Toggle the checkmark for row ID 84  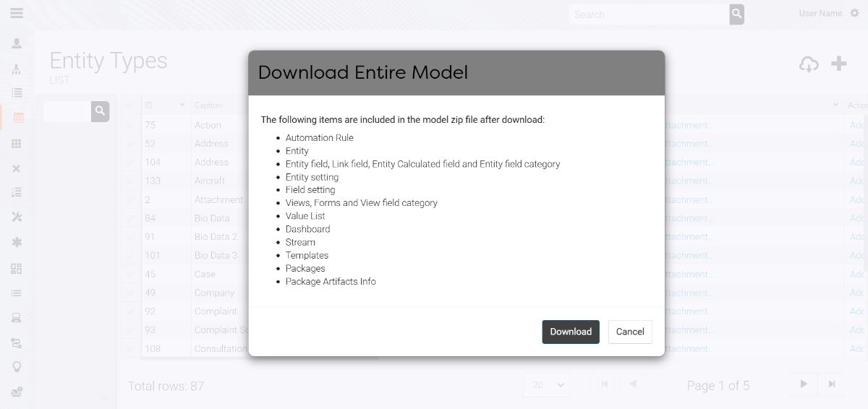pyautogui.click(x=129, y=218)
